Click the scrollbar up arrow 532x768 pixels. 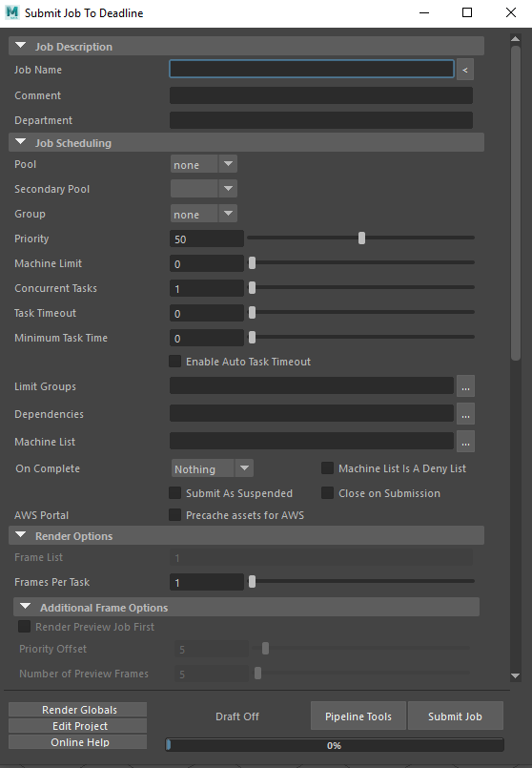click(516, 39)
